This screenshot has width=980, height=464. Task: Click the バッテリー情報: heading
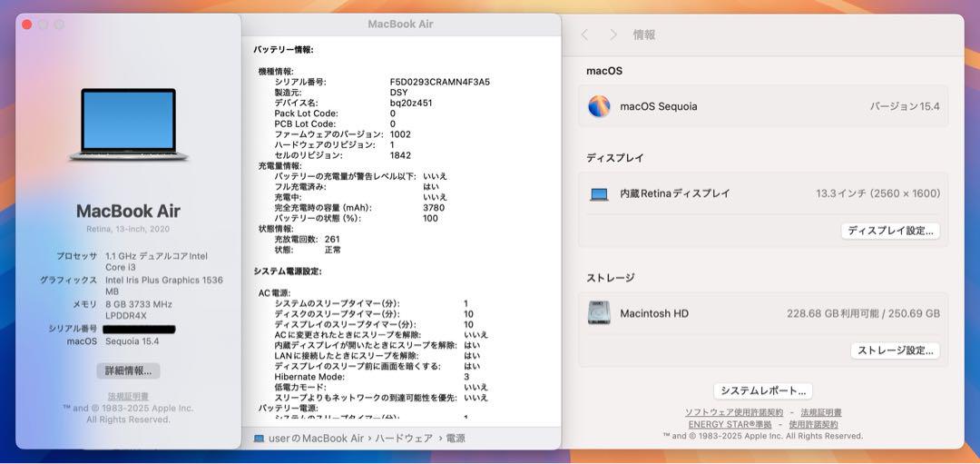pos(284,49)
